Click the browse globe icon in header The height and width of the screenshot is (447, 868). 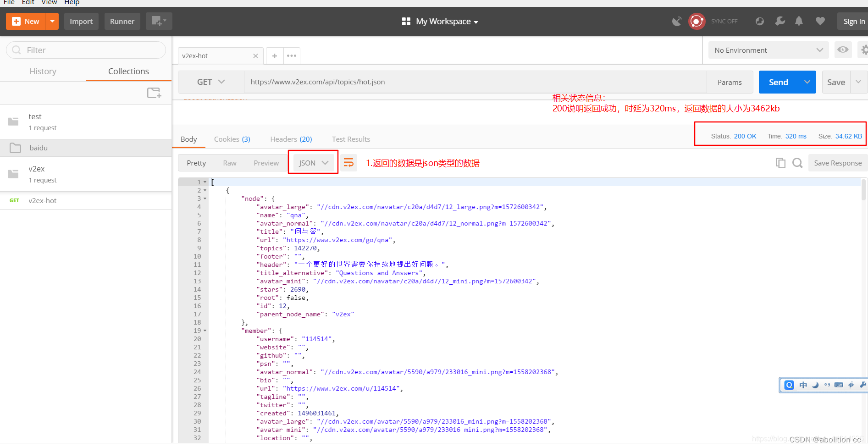point(760,21)
